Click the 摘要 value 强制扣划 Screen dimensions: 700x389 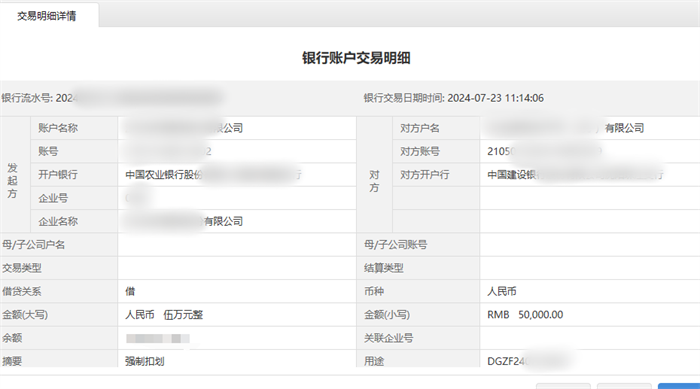coord(145,361)
